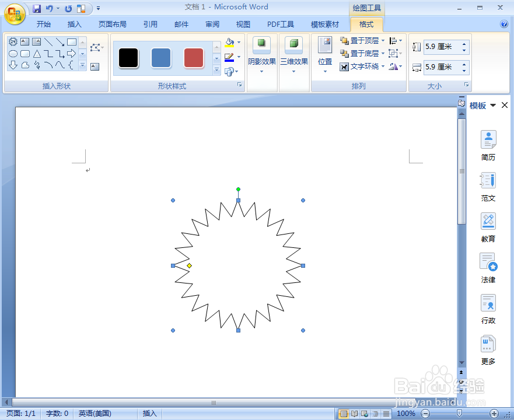Apply shape fill paint bucket

click(229, 43)
